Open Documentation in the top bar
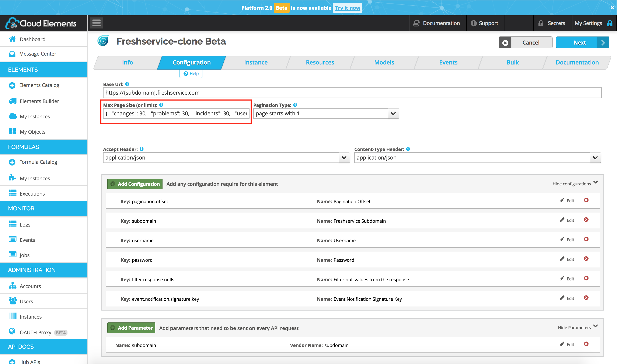617x364 pixels. point(437,23)
